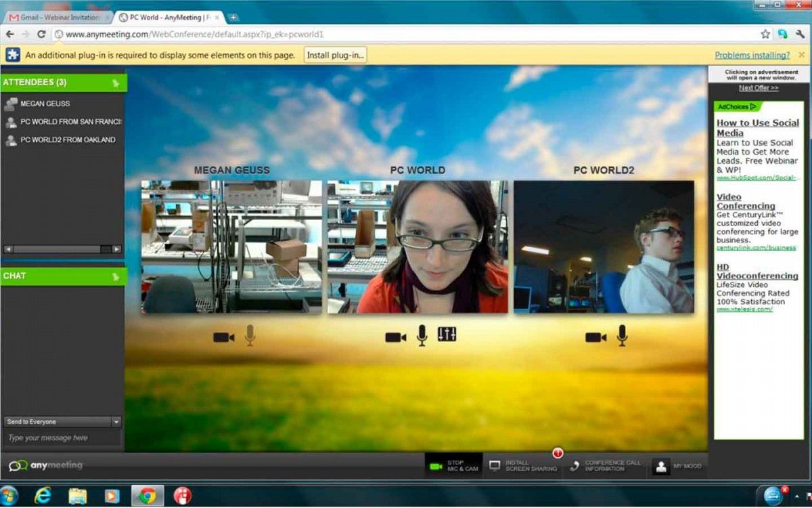Viewport: 812px width, 508px height.
Task: Launch Internet Explorer from taskbar
Action: tap(43, 496)
